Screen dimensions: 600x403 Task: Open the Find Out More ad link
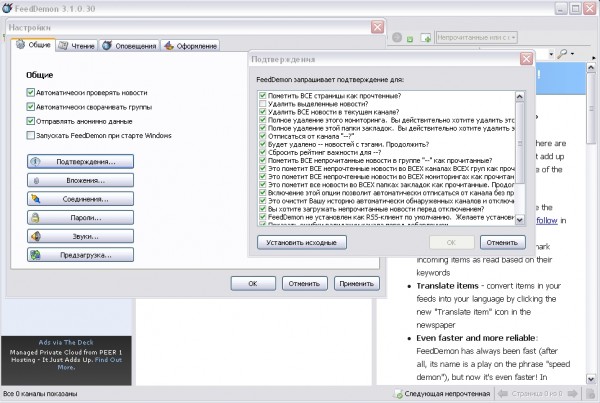[90, 363]
